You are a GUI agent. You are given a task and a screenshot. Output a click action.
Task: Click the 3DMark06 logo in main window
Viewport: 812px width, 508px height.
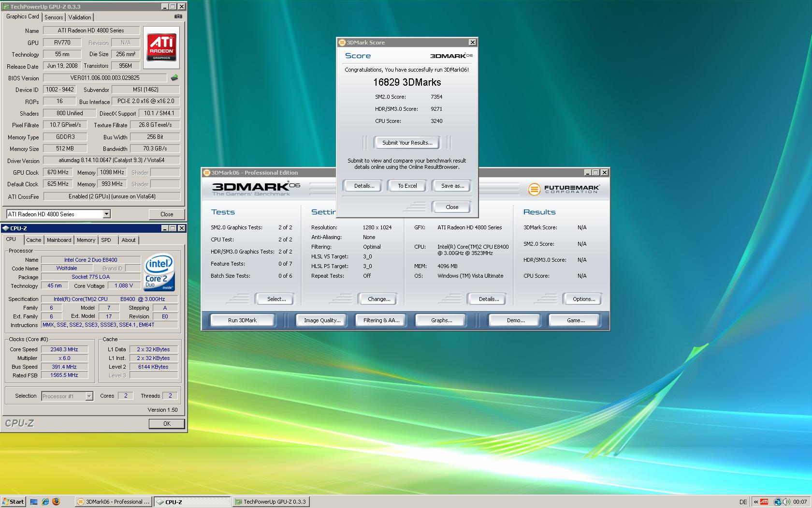click(x=256, y=188)
